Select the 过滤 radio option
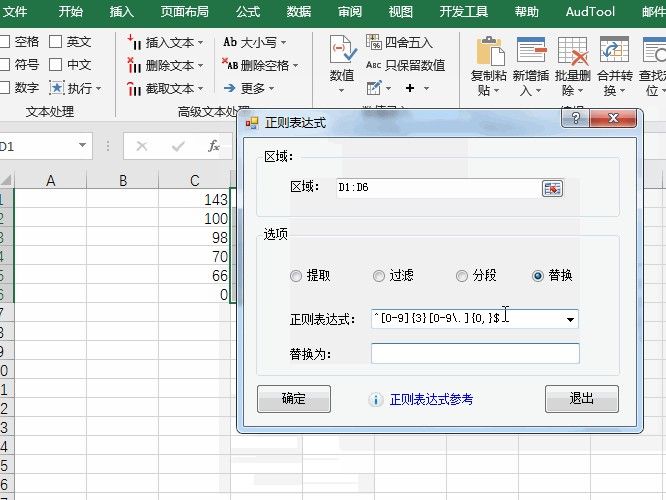This screenshot has height=500, width=666. 379,276
